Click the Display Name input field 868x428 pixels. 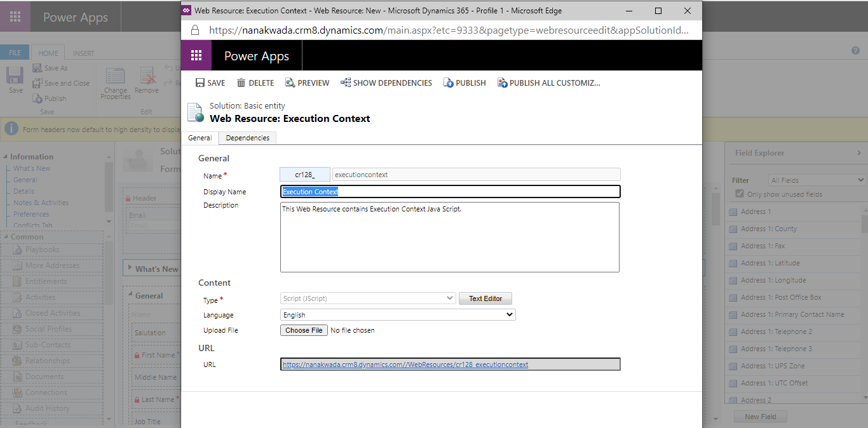[450, 191]
